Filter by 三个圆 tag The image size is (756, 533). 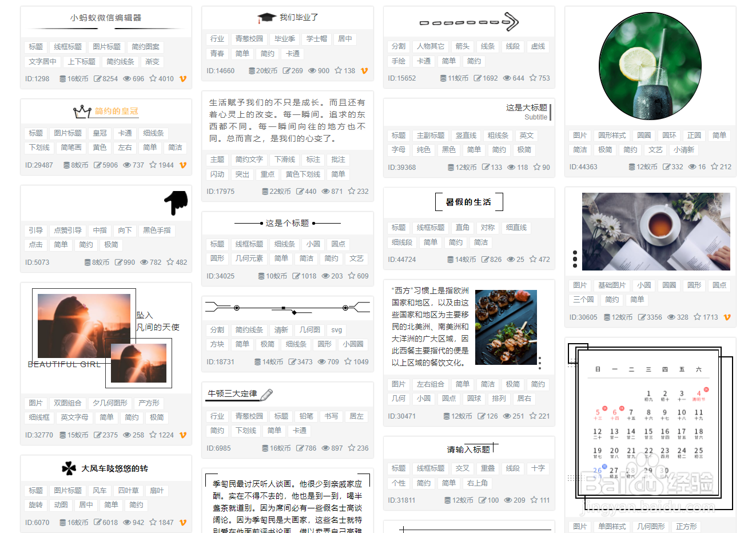[583, 300]
